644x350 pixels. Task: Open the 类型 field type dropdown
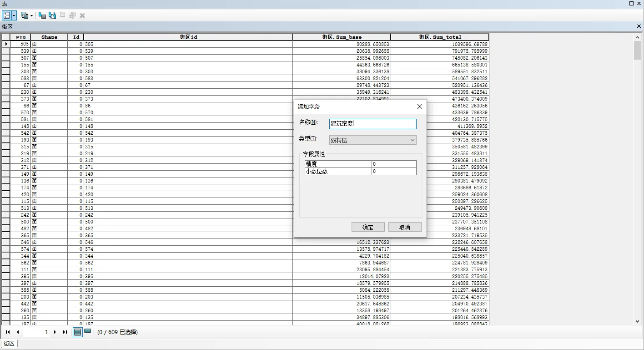point(372,140)
